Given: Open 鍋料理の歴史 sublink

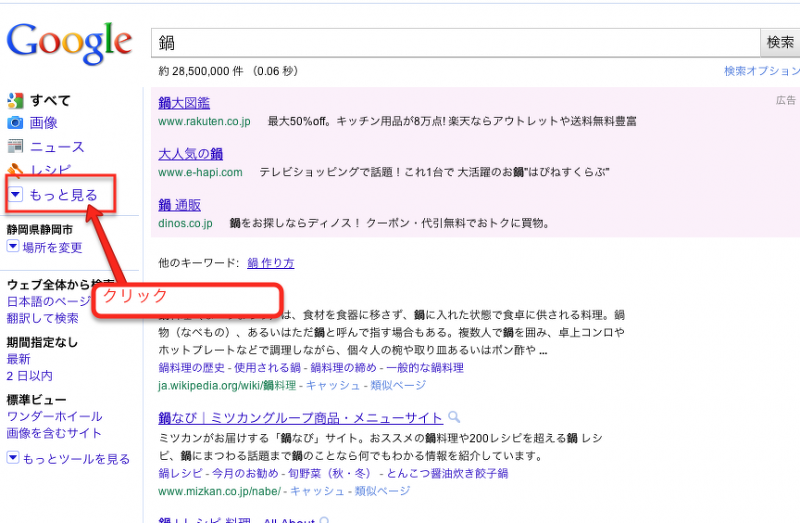Looking at the screenshot, I should point(191,368).
